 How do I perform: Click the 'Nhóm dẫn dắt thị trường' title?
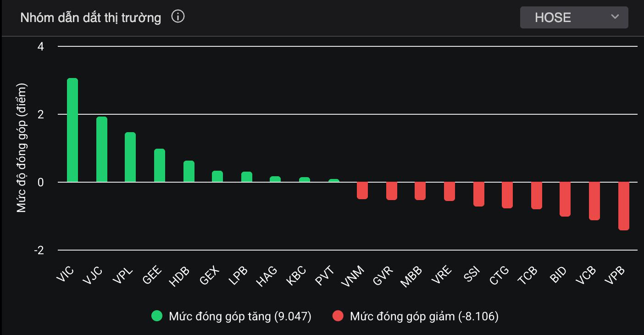pyautogui.click(x=91, y=18)
